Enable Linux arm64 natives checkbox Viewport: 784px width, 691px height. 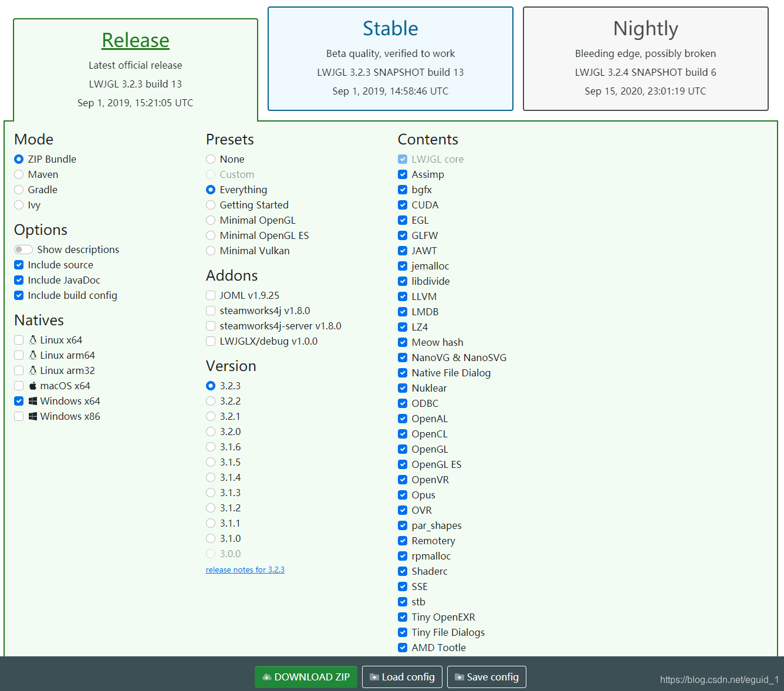pos(19,355)
